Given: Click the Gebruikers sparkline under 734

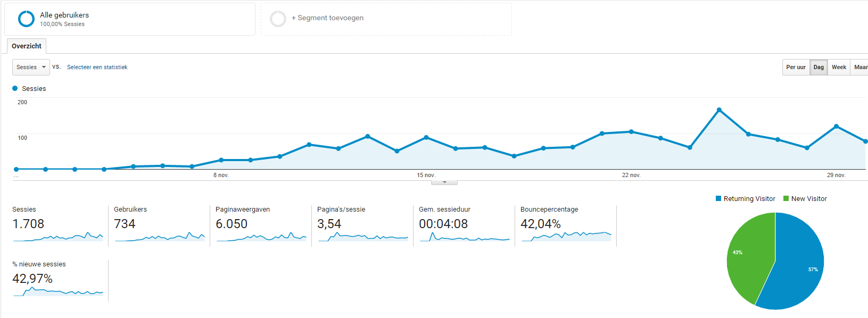Looking at the screenshot, I should [160, 236].
